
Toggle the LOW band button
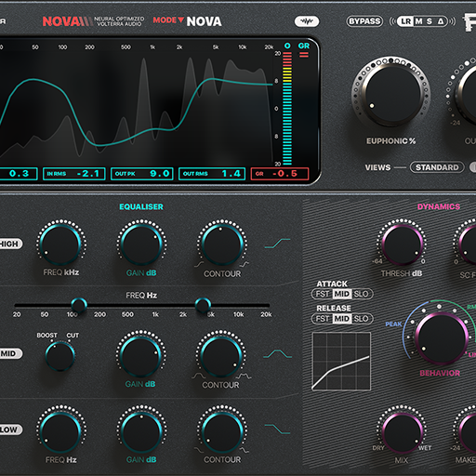pyautogui.click(x=10, y=430)
